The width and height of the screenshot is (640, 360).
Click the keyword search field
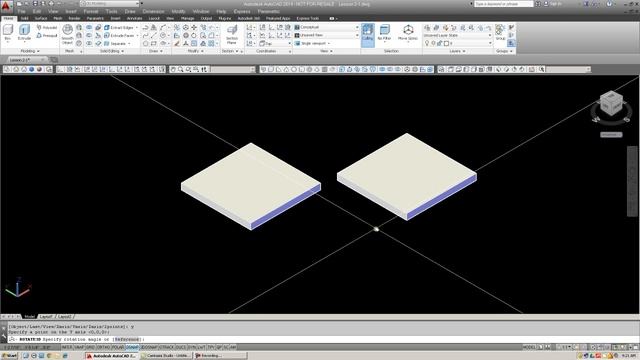coord(504,4)
